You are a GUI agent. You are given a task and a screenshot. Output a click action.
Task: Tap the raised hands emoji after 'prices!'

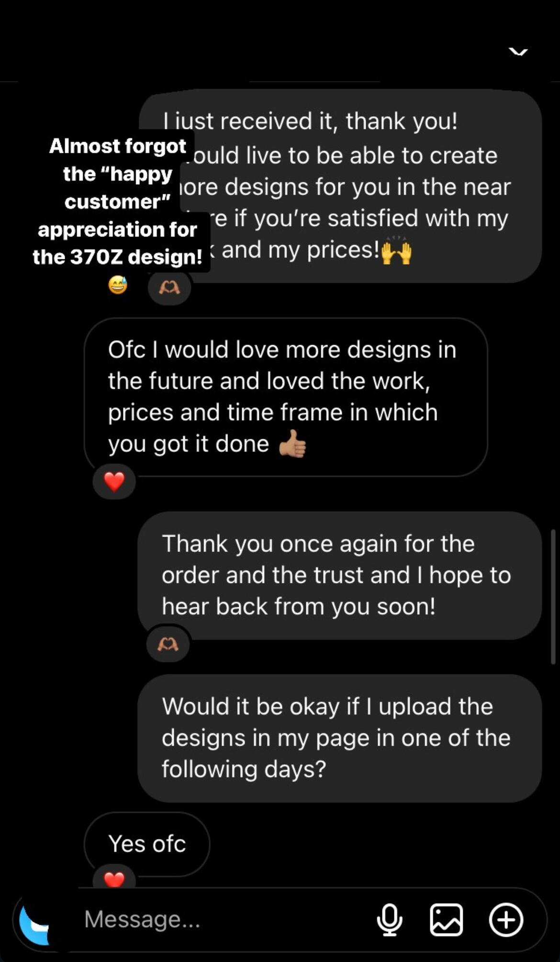pos(396,251)
